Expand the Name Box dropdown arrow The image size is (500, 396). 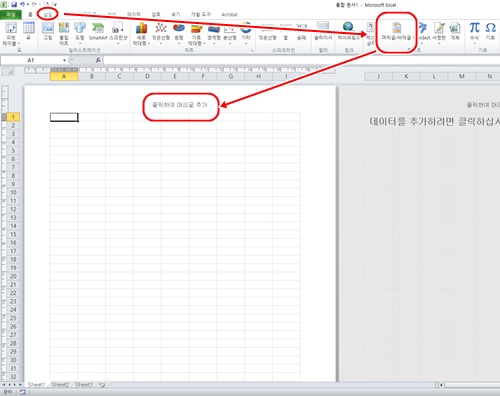pos(64,60)
